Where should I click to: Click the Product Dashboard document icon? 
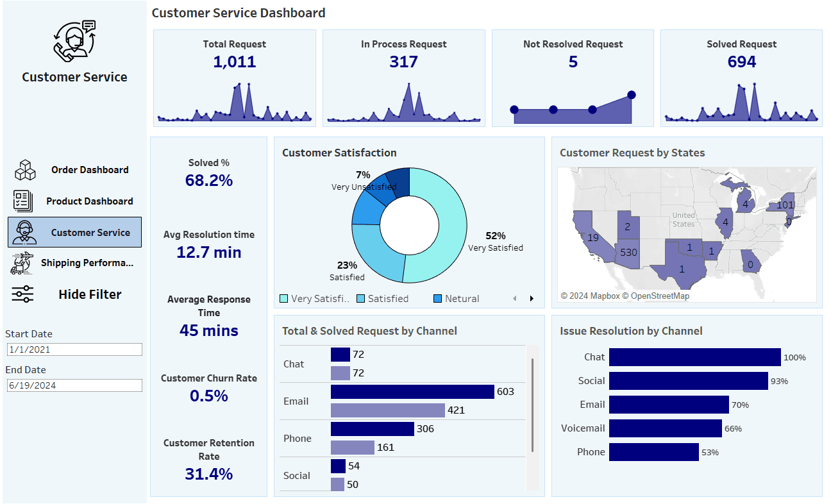click(x=24, y=201)
